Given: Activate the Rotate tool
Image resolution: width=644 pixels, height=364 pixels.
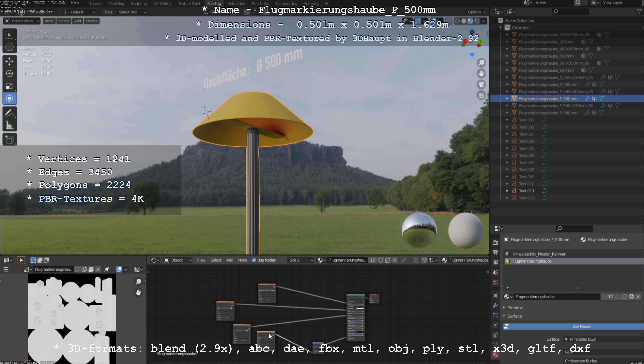Looking at the screenshot, I should (x=9, y=73).
